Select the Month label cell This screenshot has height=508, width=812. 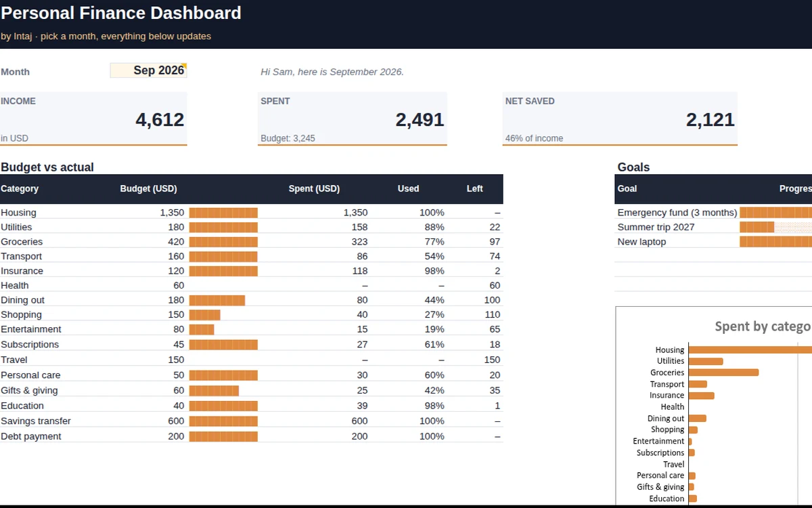click(16, 72)
